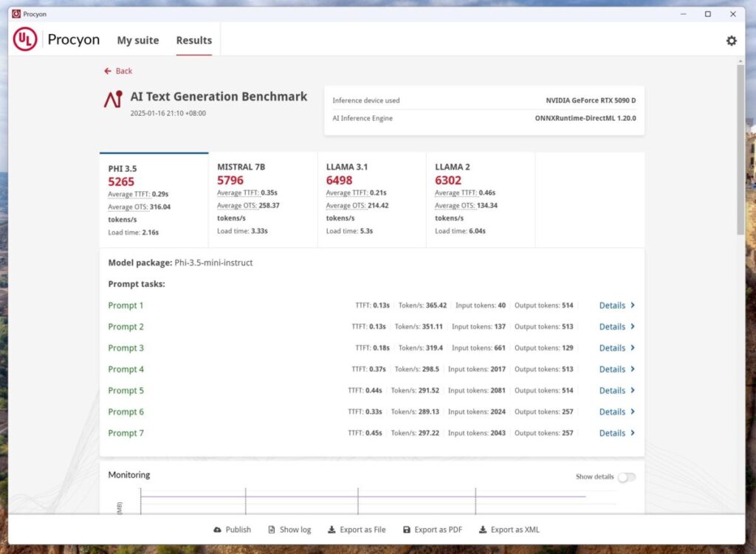Click the Export as XML download icon
The width and height of the screenshot is (756, 554).
[483, 530]
